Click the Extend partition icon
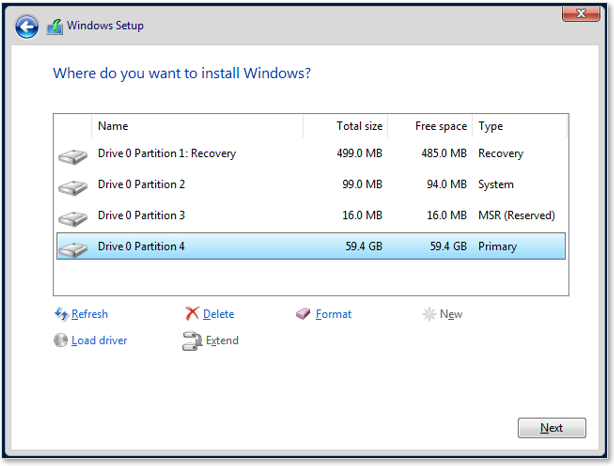Image resolution: width=614 pixels, height=466 pixels. point(191,341)
